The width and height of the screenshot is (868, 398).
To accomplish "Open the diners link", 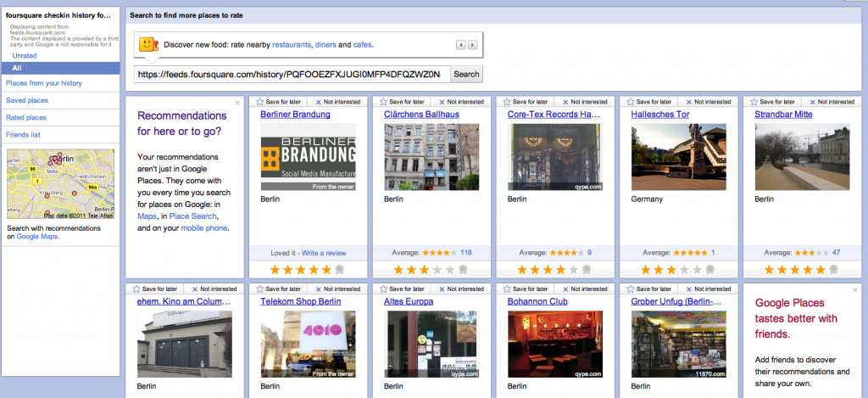I will point(325,44).
